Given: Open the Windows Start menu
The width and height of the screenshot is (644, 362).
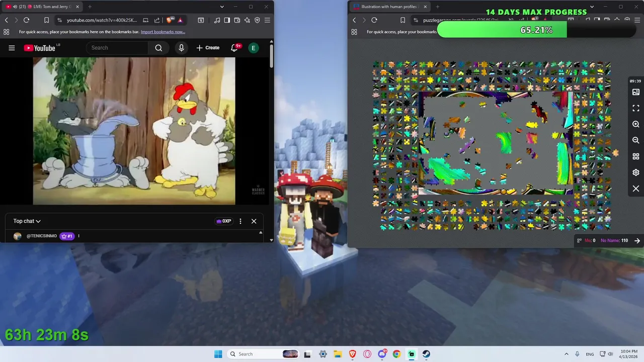Looking at the screenshot, I should 218,354.
